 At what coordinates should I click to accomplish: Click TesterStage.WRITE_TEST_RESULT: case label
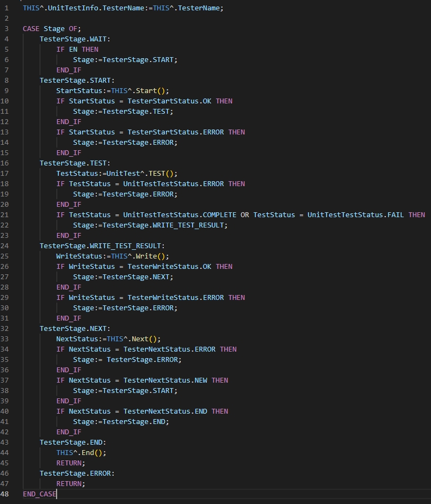tap(102, 246)
